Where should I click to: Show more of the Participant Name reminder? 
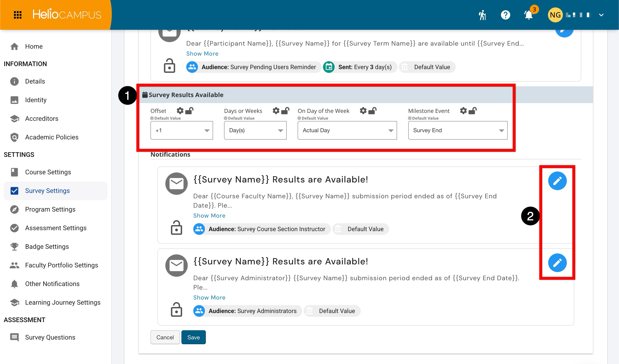[x=202, y=54]
